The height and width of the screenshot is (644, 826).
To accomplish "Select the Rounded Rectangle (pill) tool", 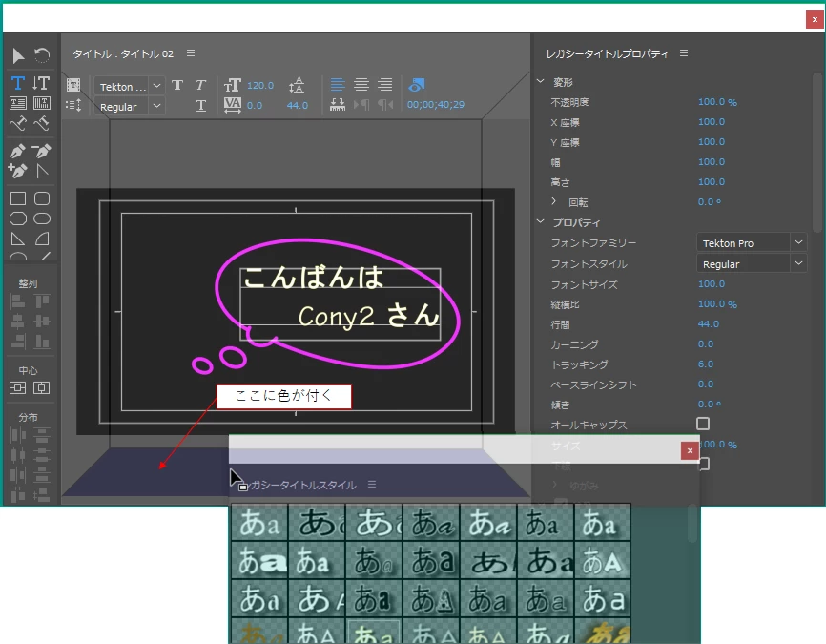I will (42, 218).
